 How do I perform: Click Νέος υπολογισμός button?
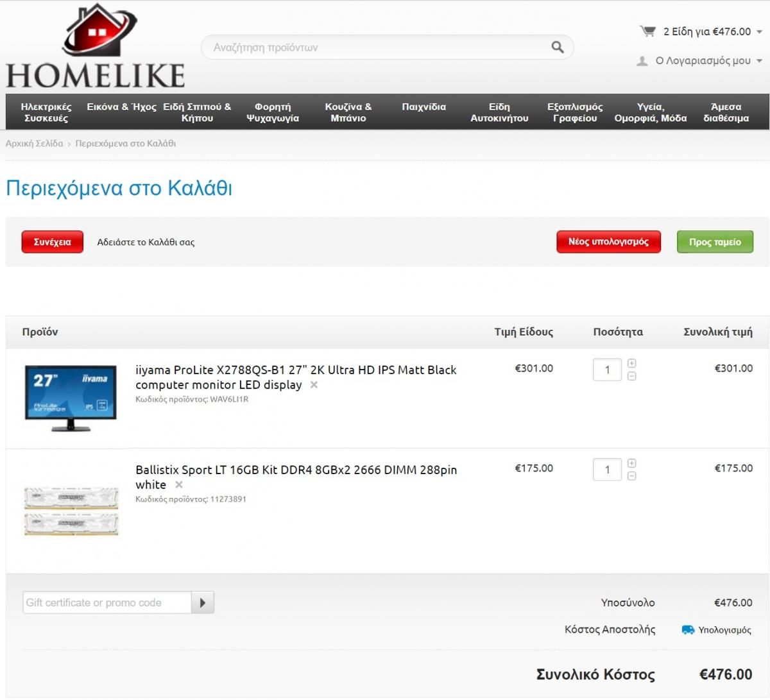coord(608,242)
